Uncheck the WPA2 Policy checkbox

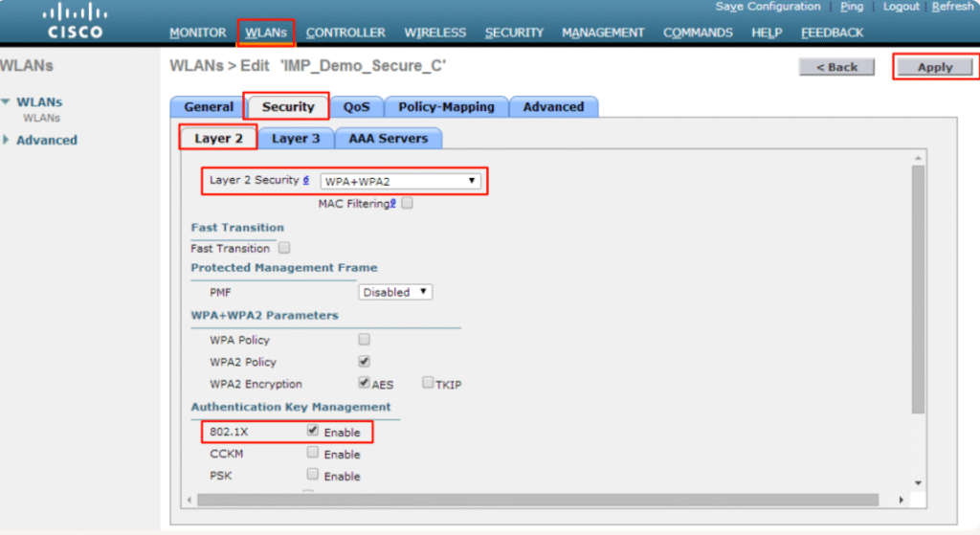pos(364,361)
